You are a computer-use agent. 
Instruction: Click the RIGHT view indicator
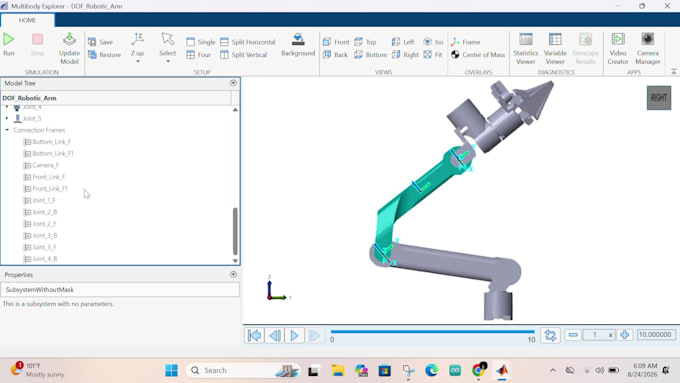tap(659, 98)
